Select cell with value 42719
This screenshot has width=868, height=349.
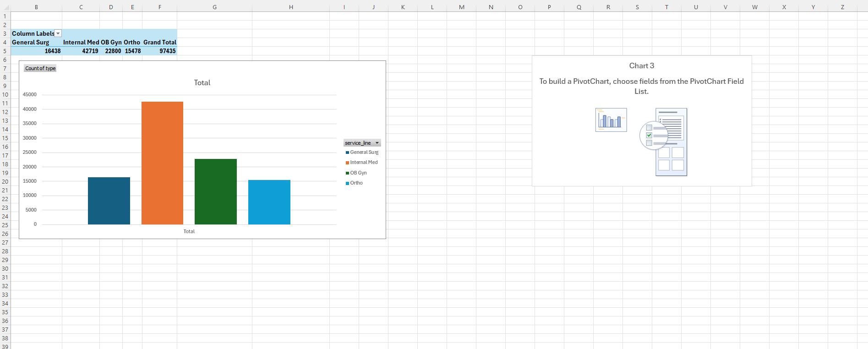coord(81,51)
